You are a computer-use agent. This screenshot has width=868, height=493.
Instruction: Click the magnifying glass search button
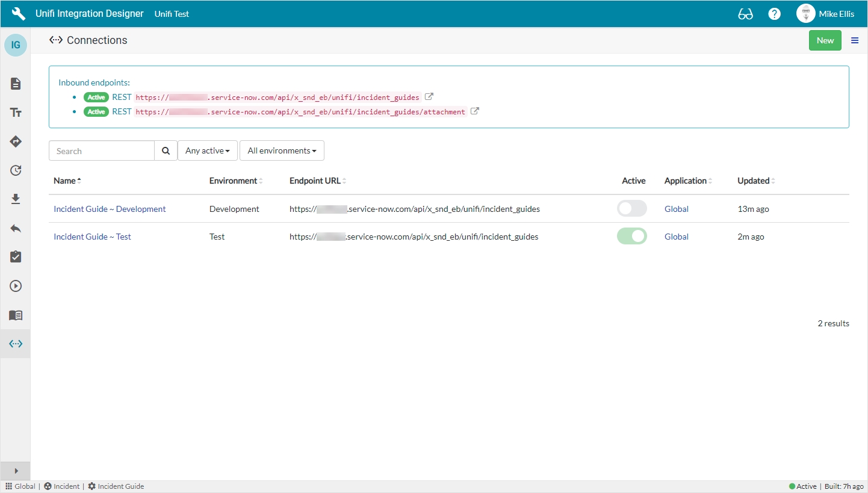(x=166, y=151)
